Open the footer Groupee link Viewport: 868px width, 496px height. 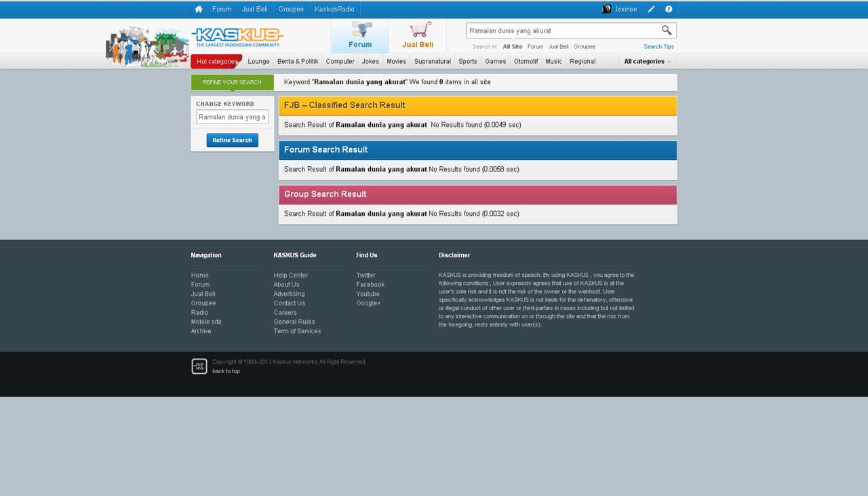click(x=203, y=303)
